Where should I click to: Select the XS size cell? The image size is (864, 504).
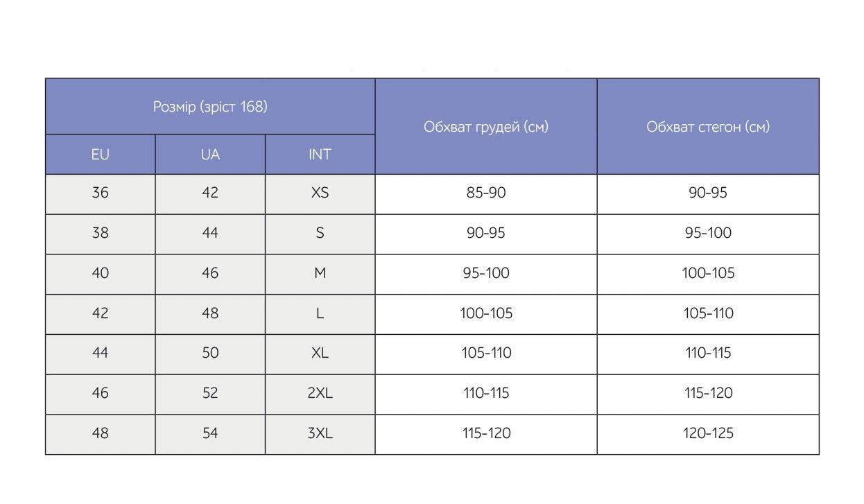pyautogui.click(x=320, y=194)
